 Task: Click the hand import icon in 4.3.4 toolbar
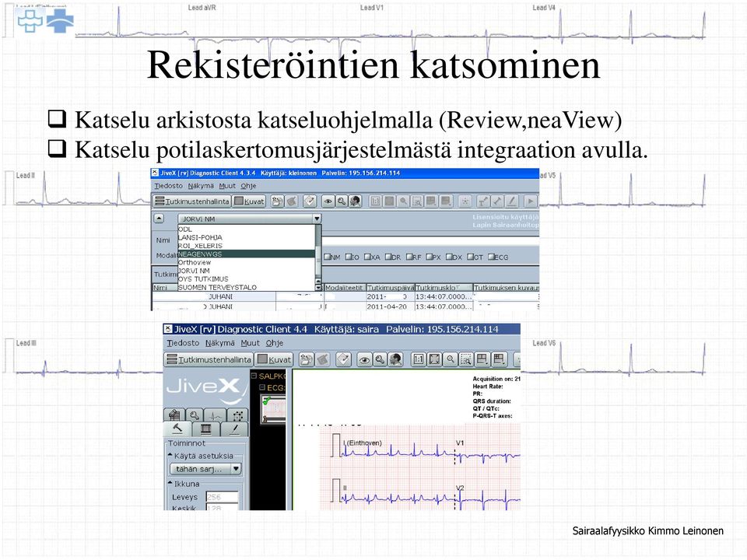click(x=277, y=201)
